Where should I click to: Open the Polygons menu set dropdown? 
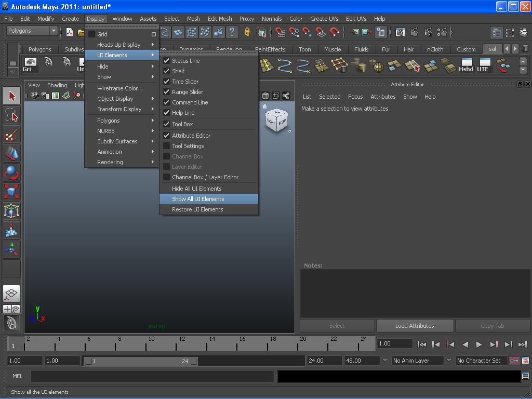click(32, 31)
